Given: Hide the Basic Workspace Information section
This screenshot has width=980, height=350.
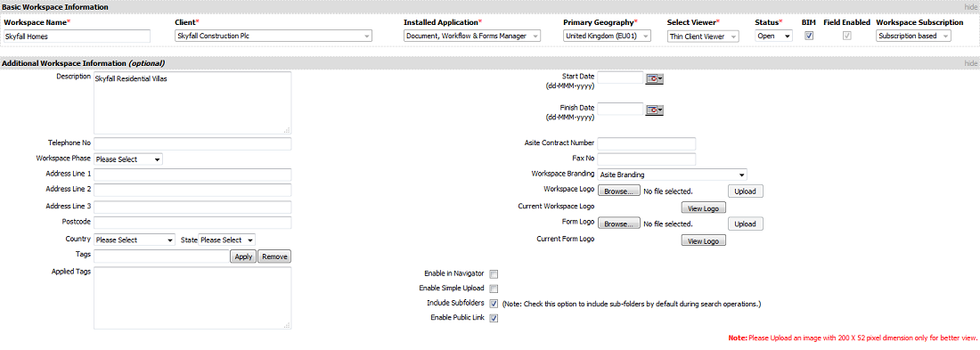Looking at the screenshot, I should (970, 7).
